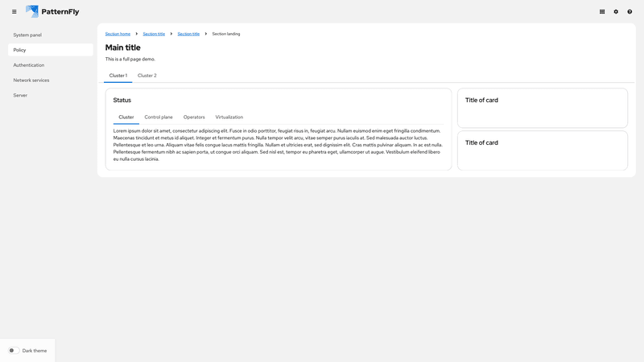Switch to the Cluster 2 tab
This screenshot has height=362, width=644.
click(147, 76)
